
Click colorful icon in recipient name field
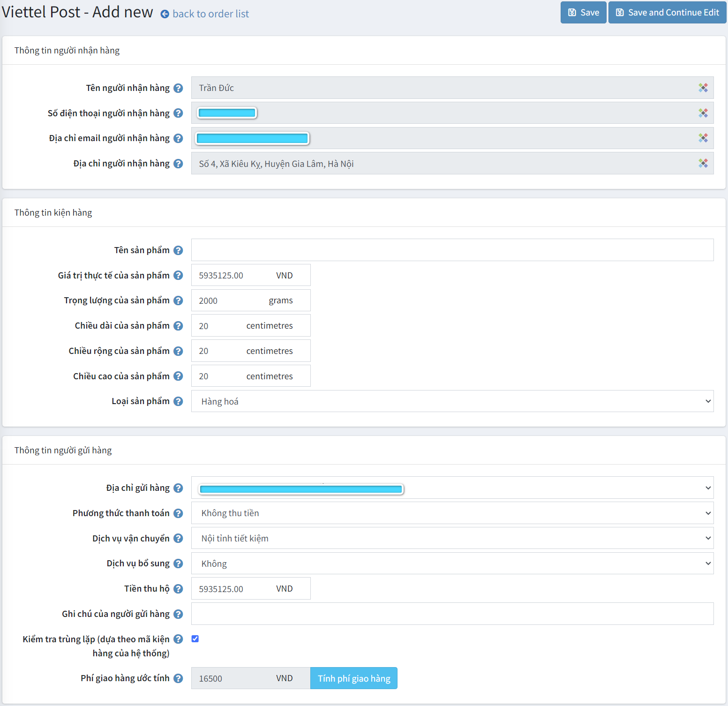click(703, 88)
